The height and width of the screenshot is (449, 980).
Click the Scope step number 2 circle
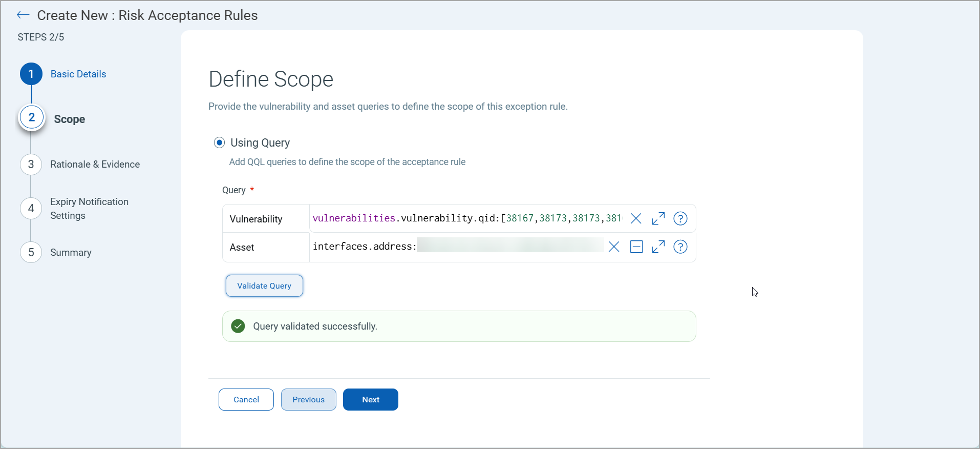(x=31, y=118)
